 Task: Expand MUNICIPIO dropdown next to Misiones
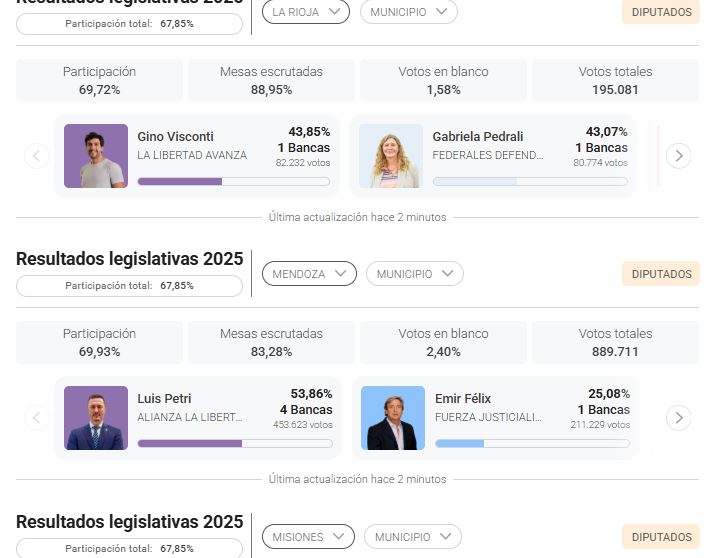pos(412,537)
